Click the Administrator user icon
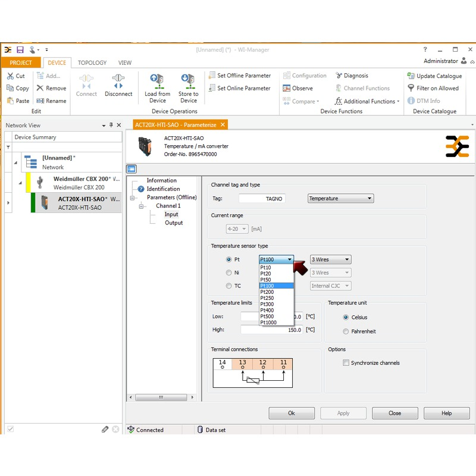Screen dimensions: 476x476 464,61
